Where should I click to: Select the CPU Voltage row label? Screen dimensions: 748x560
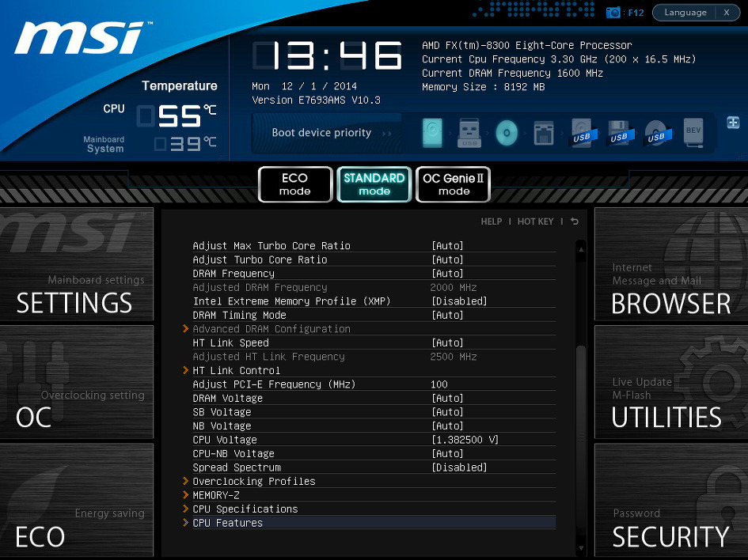tap(225, 440)
